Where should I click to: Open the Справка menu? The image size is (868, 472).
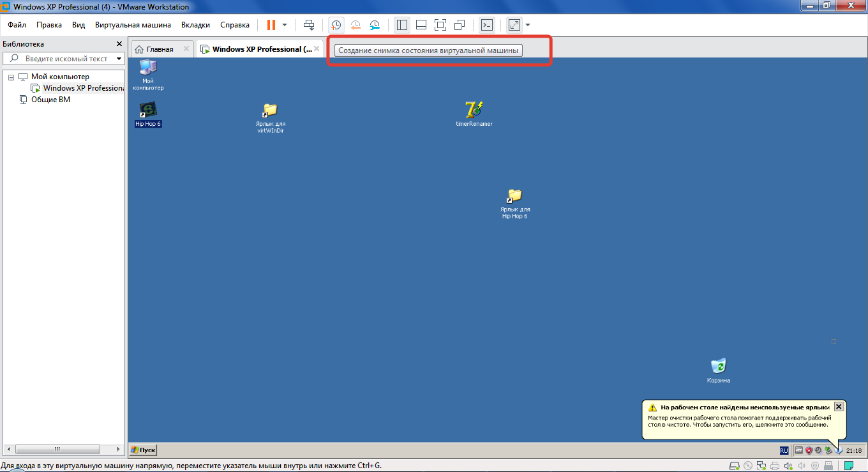coord(235,25)
